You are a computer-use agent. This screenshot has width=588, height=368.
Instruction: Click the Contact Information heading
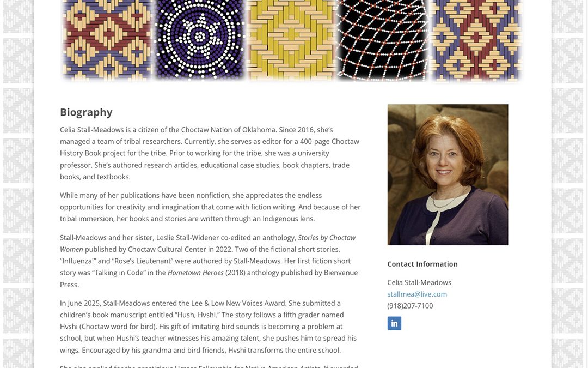(422, 264)
